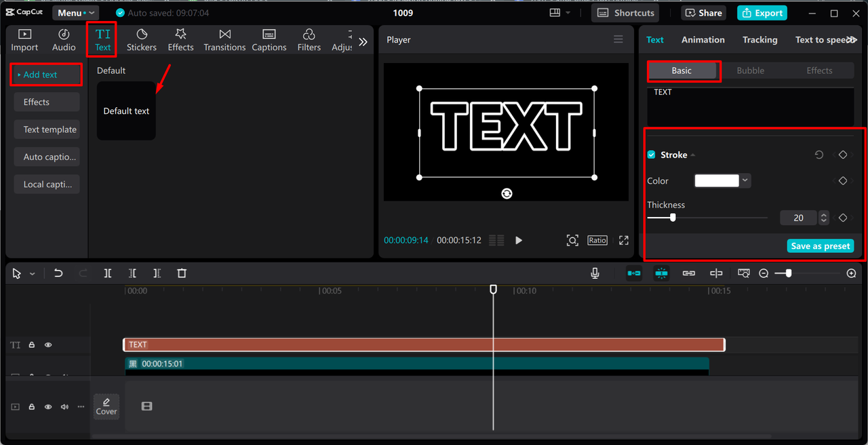Screen dimensions: 868x445
Task: Open the stroke color dropdown arrow
Action: [x=745, y=180]
